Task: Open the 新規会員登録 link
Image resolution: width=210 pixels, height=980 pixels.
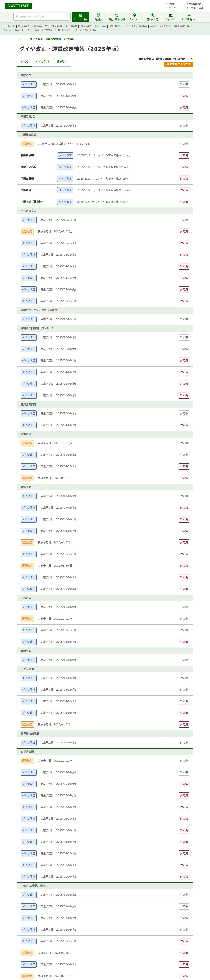Action: (195, 4)
